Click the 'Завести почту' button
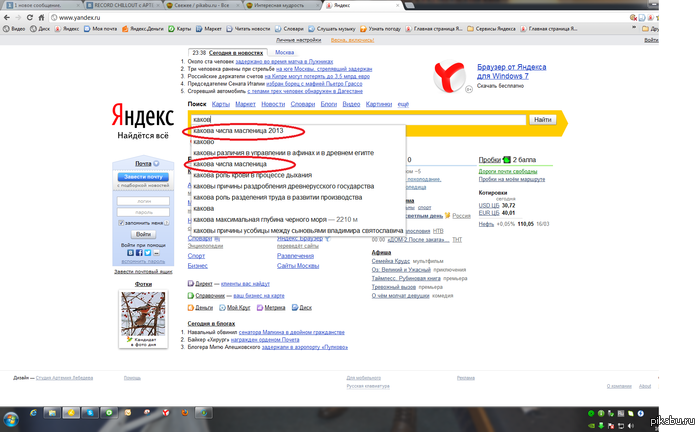The width and height of the screenshot is (700, 432). tap(143, 177)
